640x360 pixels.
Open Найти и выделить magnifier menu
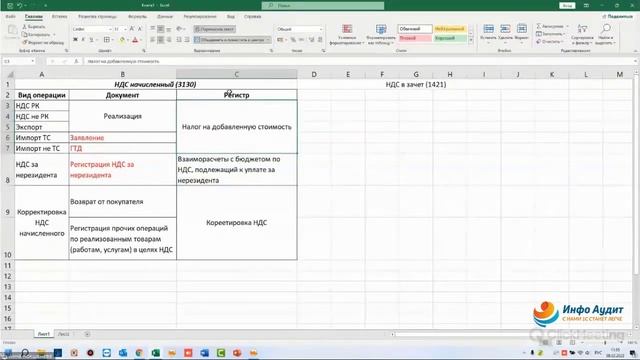coord(605,34)
